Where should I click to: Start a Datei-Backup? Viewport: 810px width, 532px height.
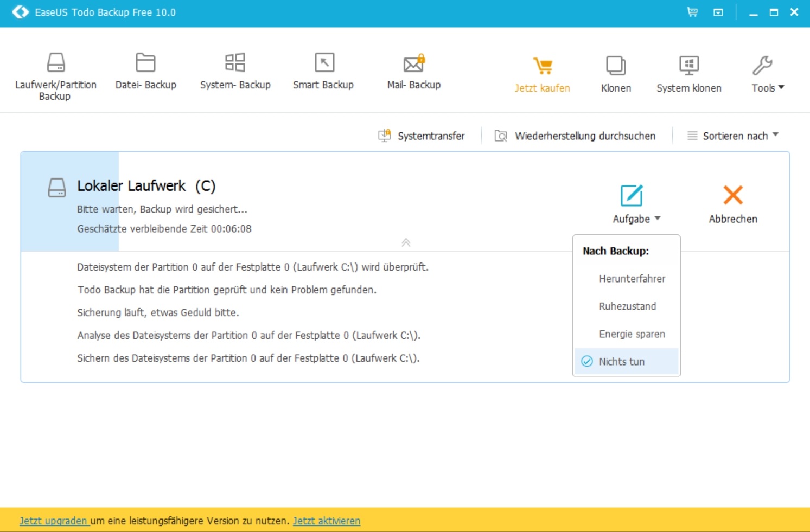click(145, 72)
